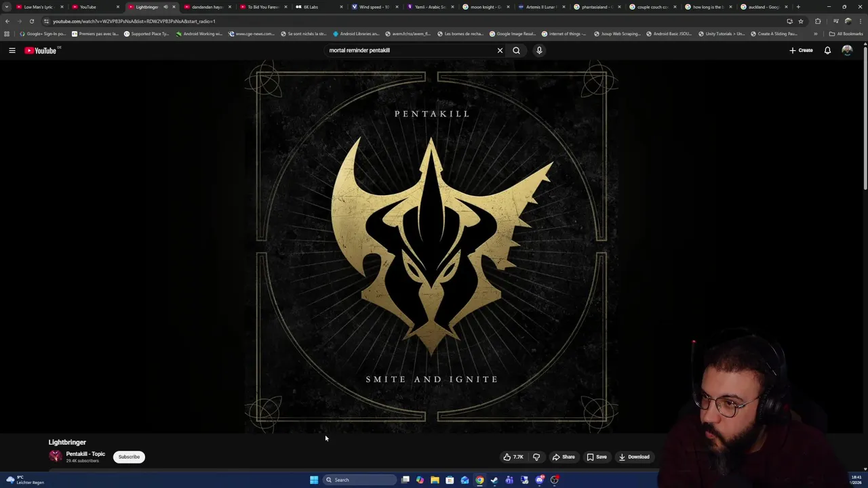Pause the Smite and Ignite video player
Image resolution: width=868 pixels, height=488 pixels.
[x=431, y=247]
